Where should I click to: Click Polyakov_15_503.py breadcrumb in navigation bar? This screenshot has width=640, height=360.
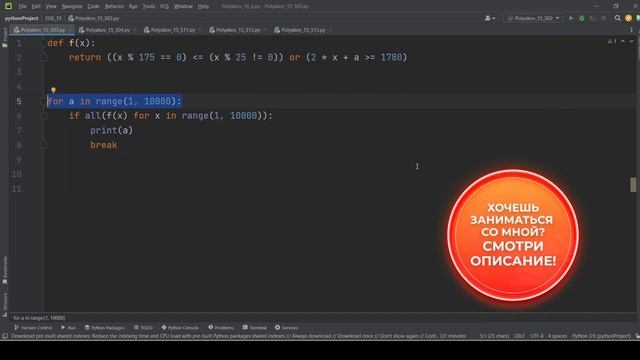pos(94,18)
